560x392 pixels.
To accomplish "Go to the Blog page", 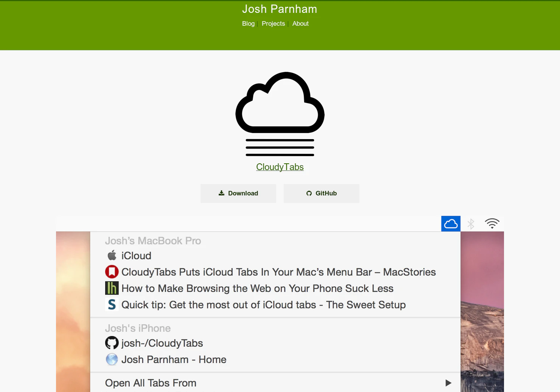I will click(x=248, y=23).
